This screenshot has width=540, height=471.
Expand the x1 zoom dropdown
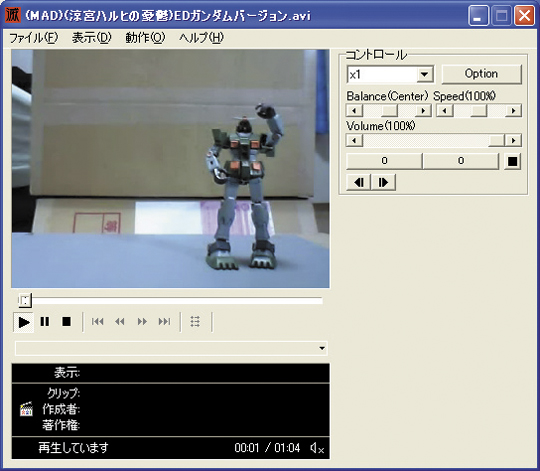(424, 74)
